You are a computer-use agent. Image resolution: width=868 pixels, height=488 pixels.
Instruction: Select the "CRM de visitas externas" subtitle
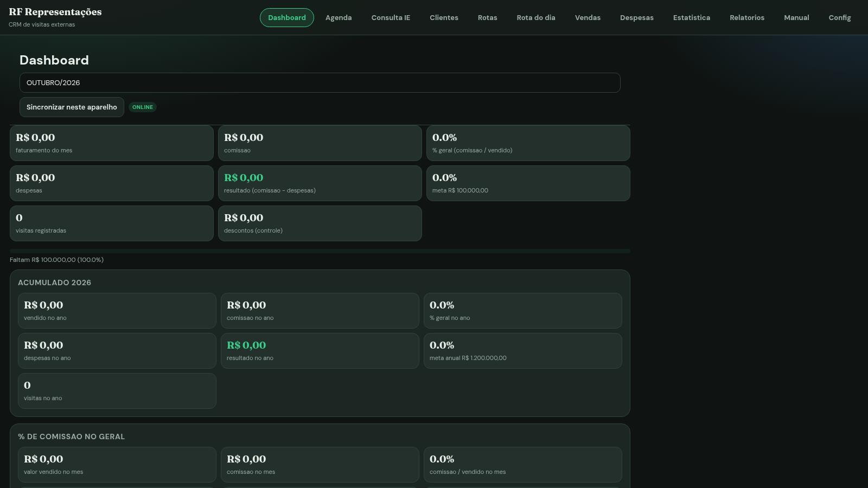click(x=42, y=25)
